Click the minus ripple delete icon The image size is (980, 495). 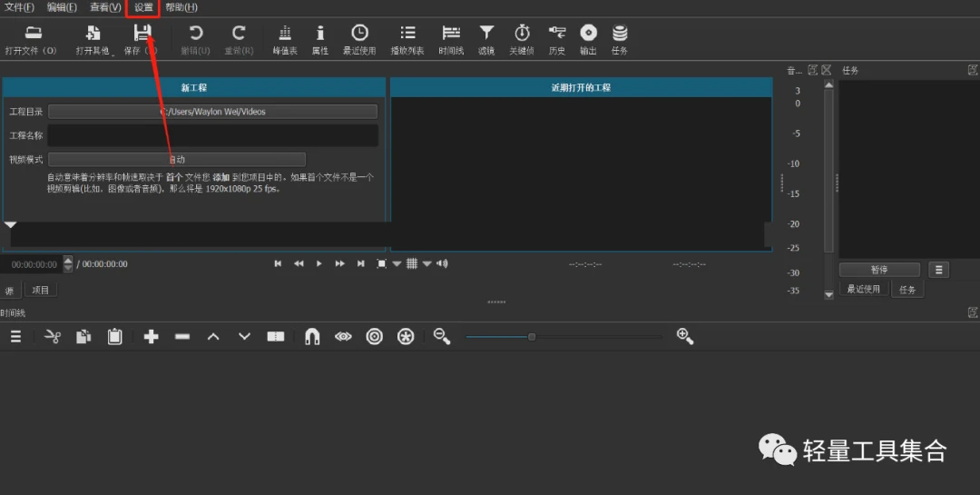pos(182,337)
